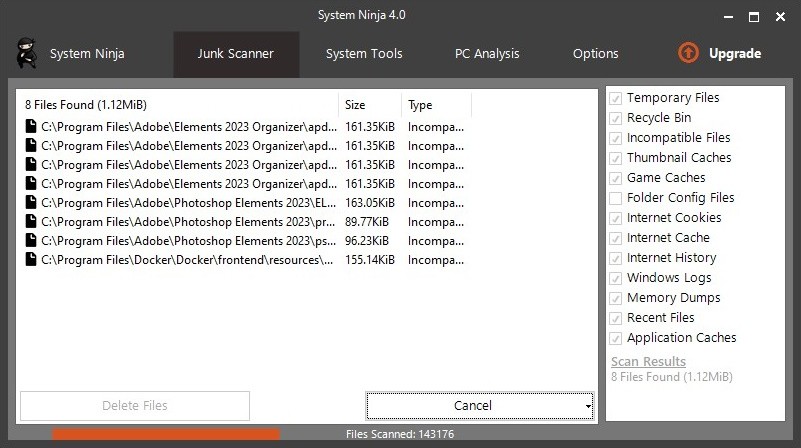801x448 pixels.
Task: Click file icon of Photoshop Elements 2023\ps... row
Action: point(31,240)
